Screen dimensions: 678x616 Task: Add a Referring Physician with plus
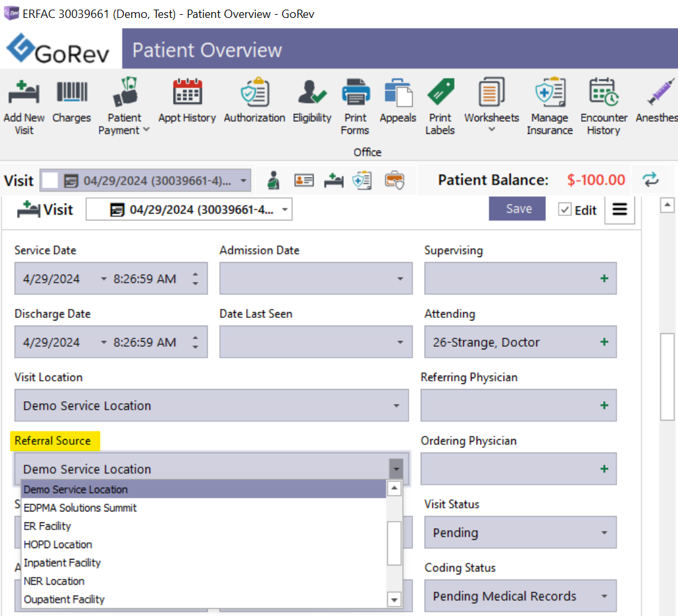pyautogui.click(x=604, y=406)
